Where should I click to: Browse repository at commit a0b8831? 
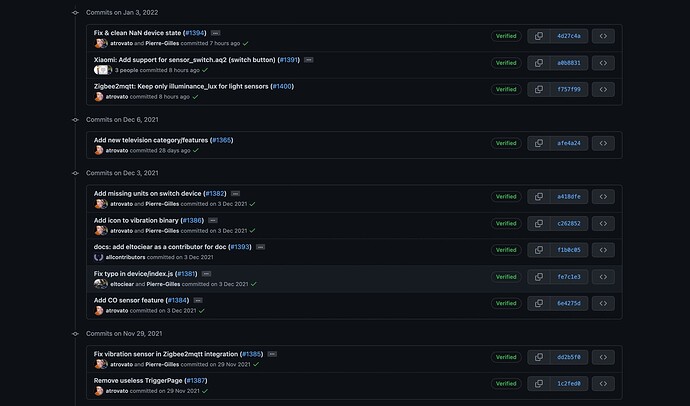coord(603,63)
